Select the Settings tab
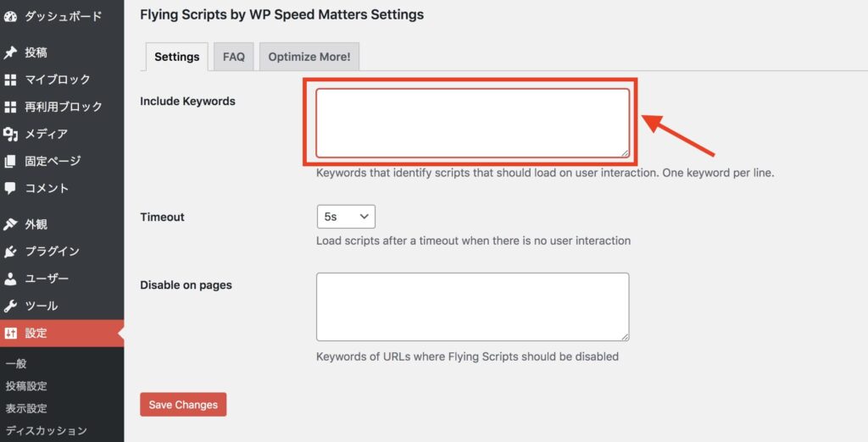Screen dimensions: 868x442 176,57
